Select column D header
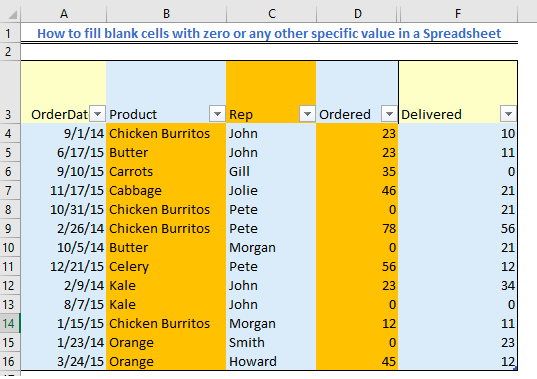 pyautogui.click(x=358, y=14)
